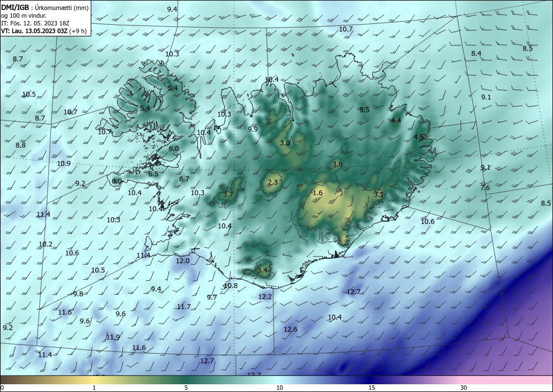Click the 12.2 value south of Iceland
Image resolution: width=553 pixels, height=392 pixels.
265,297
